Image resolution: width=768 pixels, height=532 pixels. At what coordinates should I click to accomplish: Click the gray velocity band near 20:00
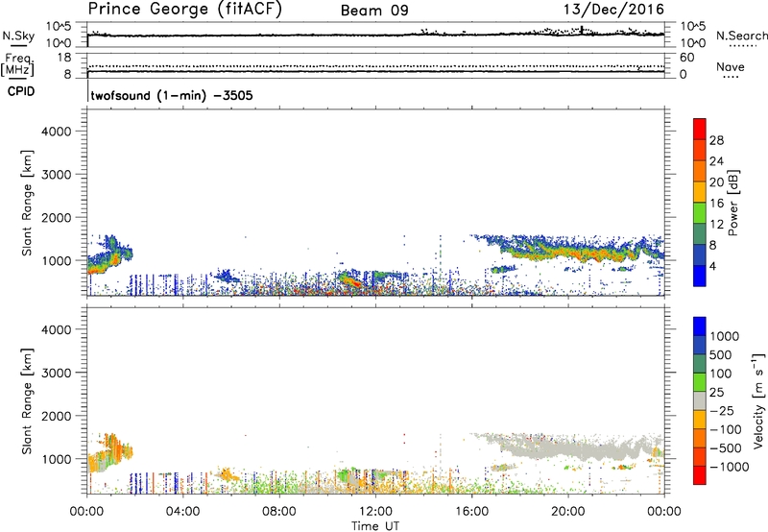coord(568,447)
